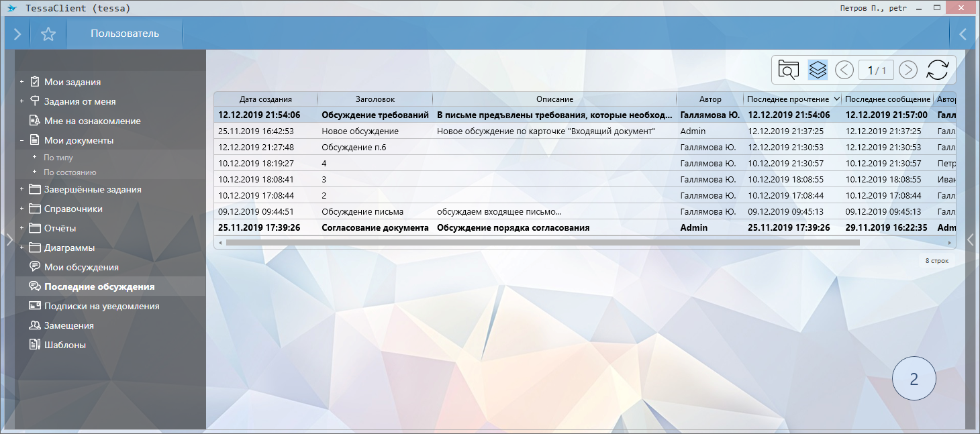Screen dimensions: 980x434
Task: Select Подписки на уведомления item
Action: (x=101, y=306)
